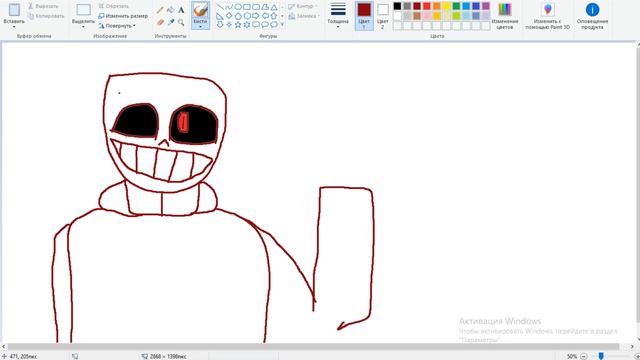Choose the Rectangle shape
Image resolution: width=640 pixels, height=360 pixels.
click(247, 7)
